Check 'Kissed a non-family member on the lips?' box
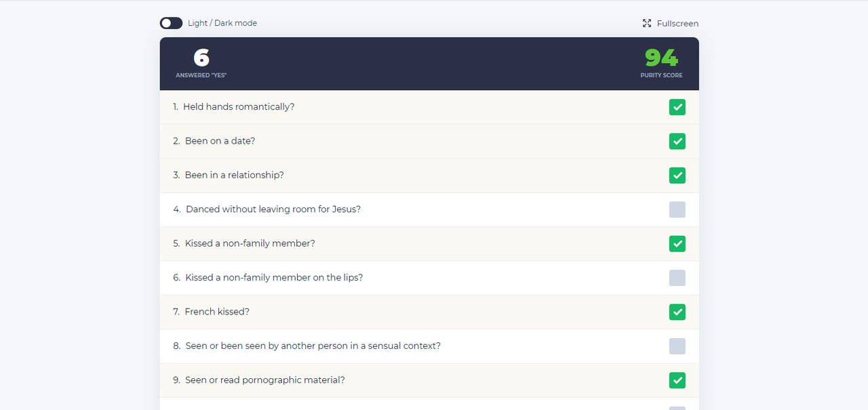The width and height of the screenshot is (868, 410). click(x=677, y=278)
